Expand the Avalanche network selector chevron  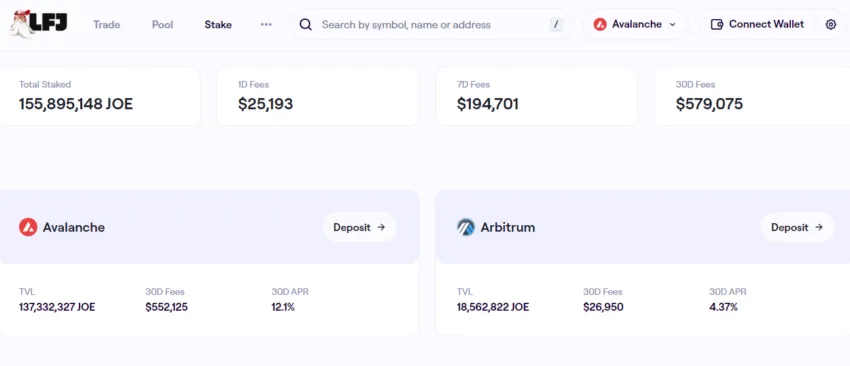tap(673, 24)
